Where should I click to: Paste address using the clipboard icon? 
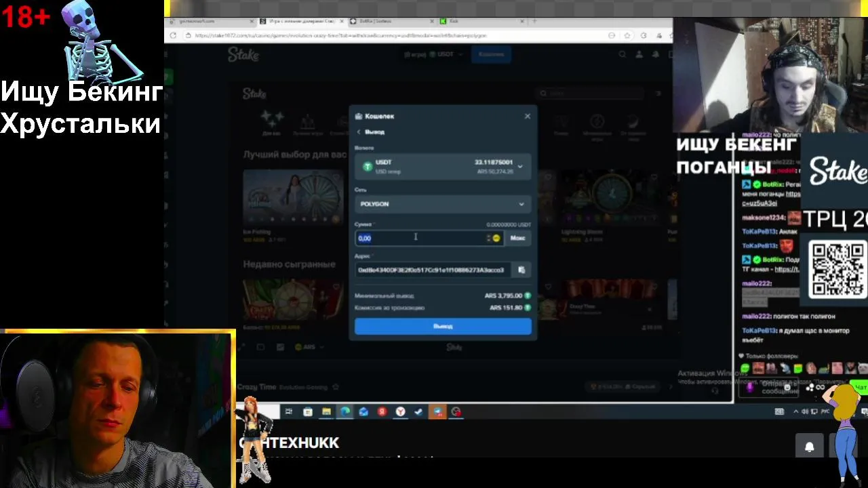coord(521,270)
